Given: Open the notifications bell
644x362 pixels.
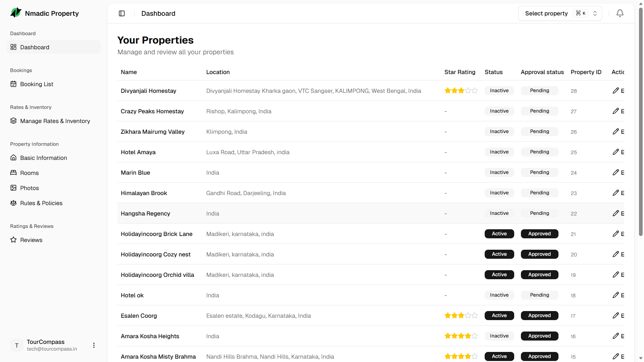Looking at the screenshot, I should pyautogui.click(x=620, y=13).
